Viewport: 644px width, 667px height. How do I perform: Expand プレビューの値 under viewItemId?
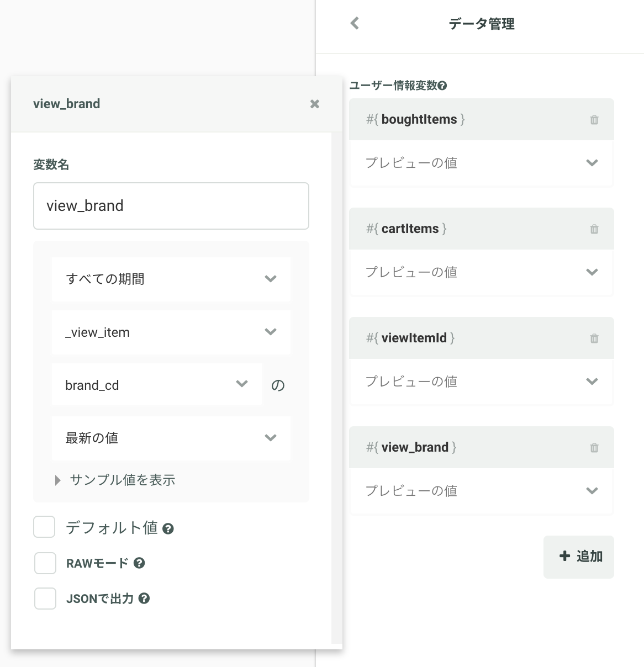(482, 382)
